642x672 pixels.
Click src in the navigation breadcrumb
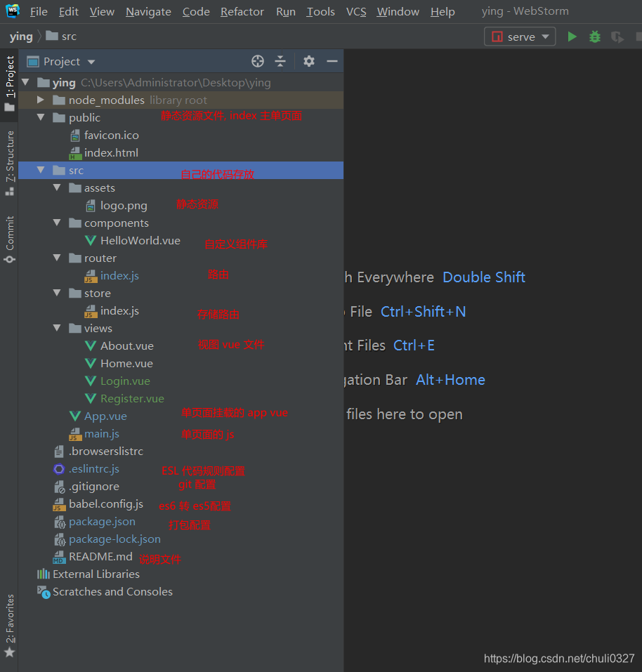point(61,37)
